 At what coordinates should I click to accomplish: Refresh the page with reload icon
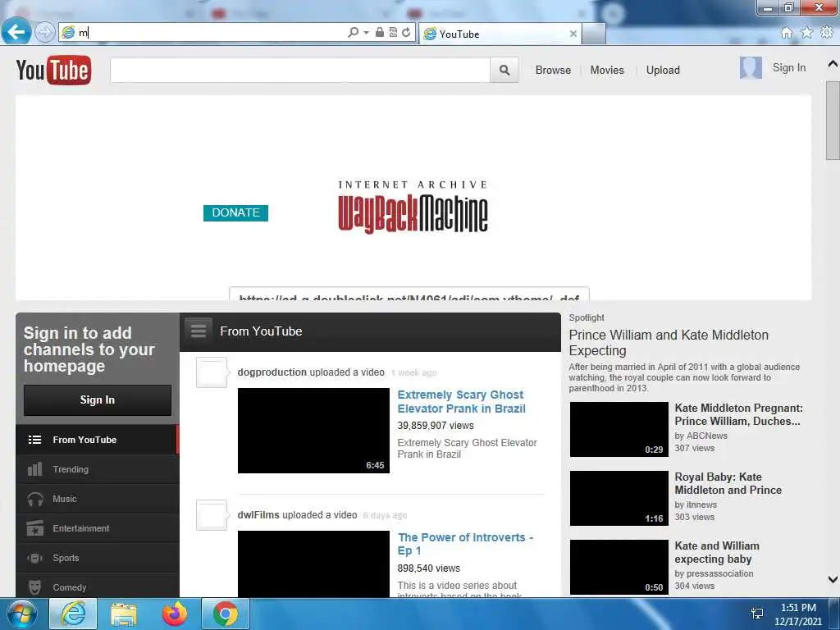[406, 33]
